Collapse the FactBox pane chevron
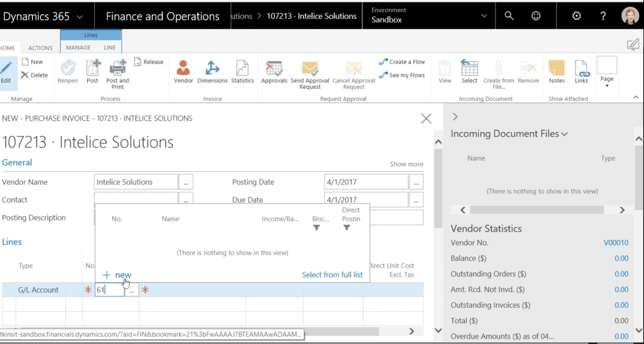Image resolution: width=644 pixels, height=344 pixels. click(455, 117)
